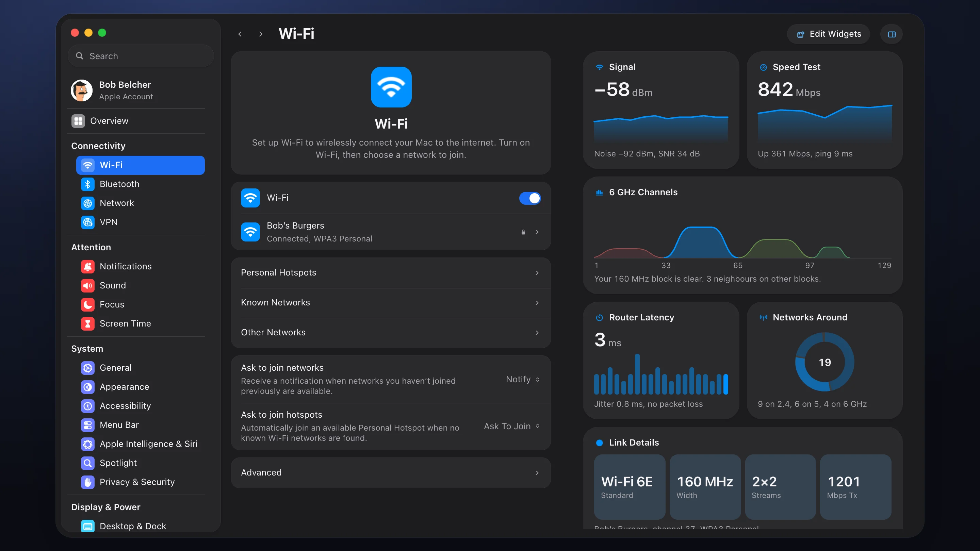Click the 160 MHz Width tile
980x551 pixels.
point(705,487)
